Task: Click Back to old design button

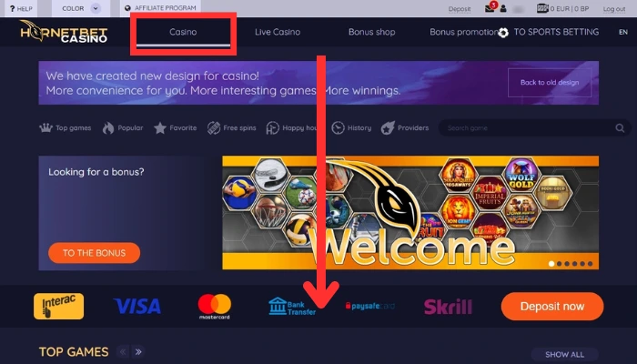Action: click(x=550, y=83)
